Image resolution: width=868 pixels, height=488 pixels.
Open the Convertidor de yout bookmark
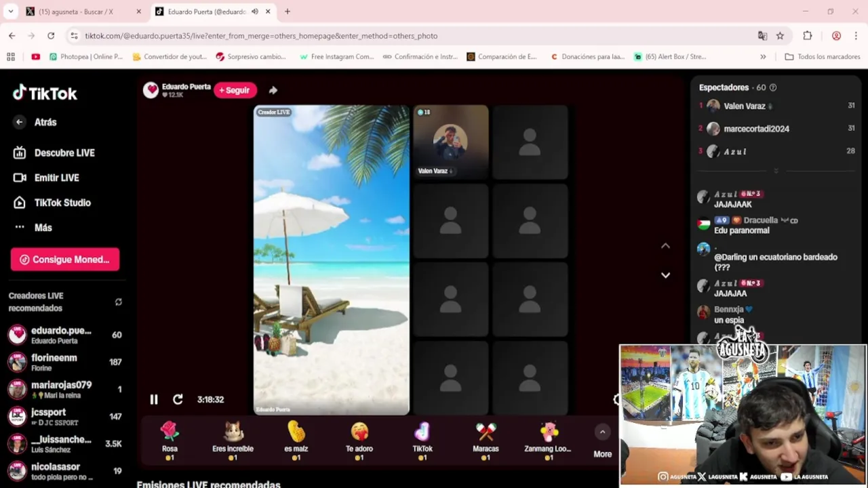click(x=170, y=57)
